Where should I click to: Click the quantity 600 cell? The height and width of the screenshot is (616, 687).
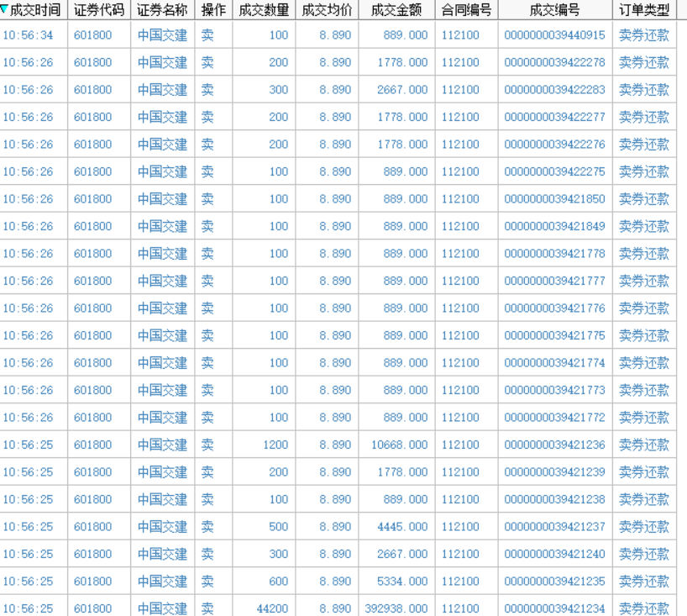(279, 582)
